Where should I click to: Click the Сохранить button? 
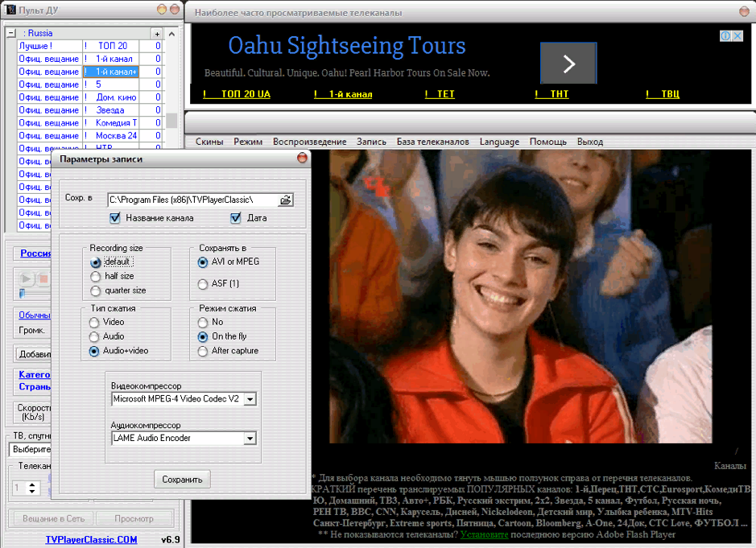point(182,479)
